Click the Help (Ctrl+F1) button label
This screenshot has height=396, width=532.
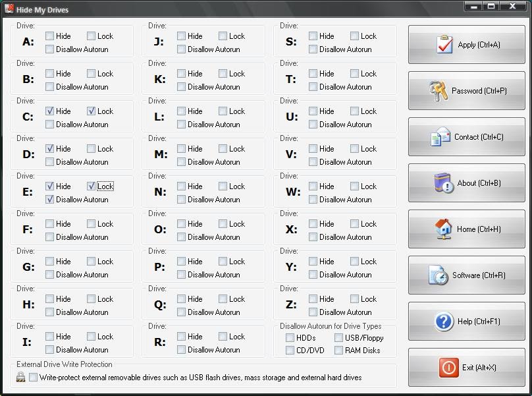tap(479, 322)
